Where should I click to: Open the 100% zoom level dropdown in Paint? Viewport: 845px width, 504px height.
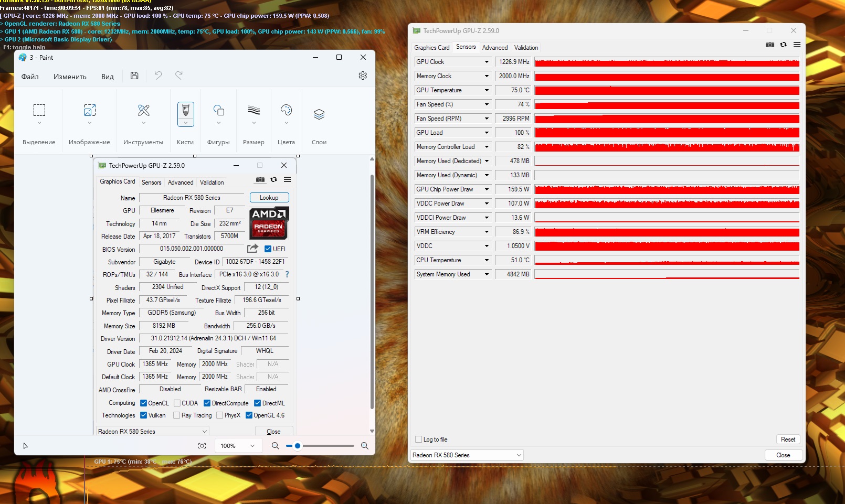coord(238,446)
